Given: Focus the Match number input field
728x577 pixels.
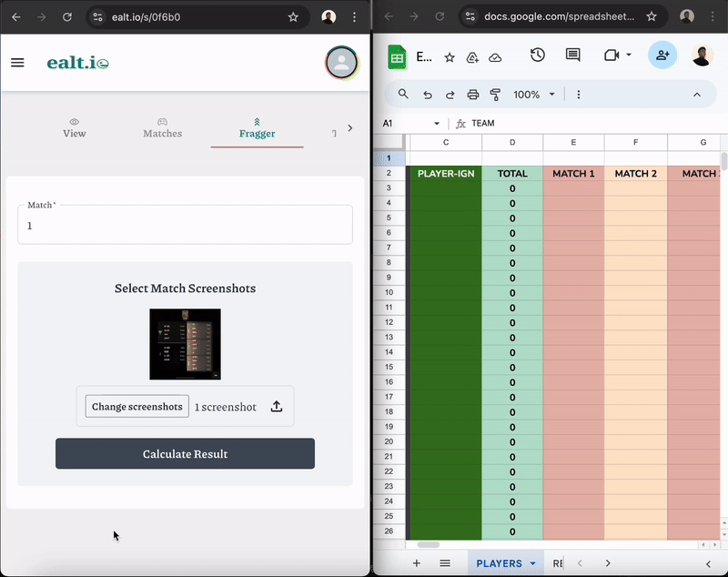Looking at the screenshot, I should pyautogui.click(x=186, y=225).
